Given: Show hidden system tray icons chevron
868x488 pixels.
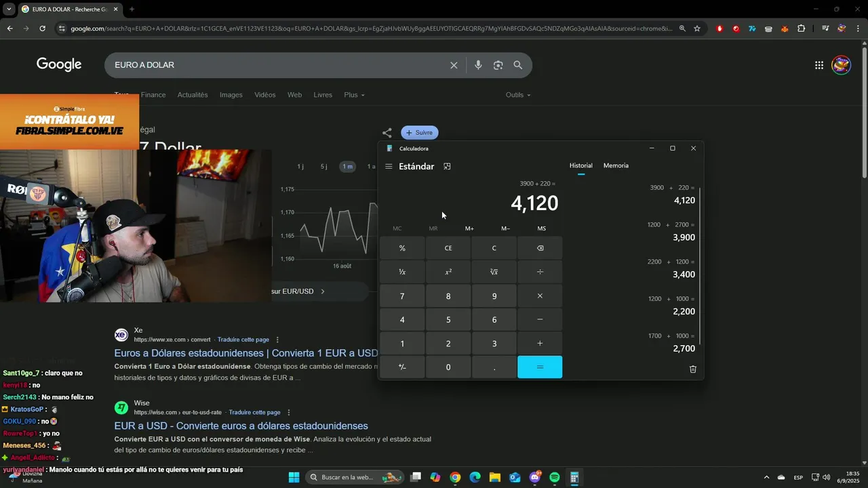Looking at the screenshot, I should [766, 478].
